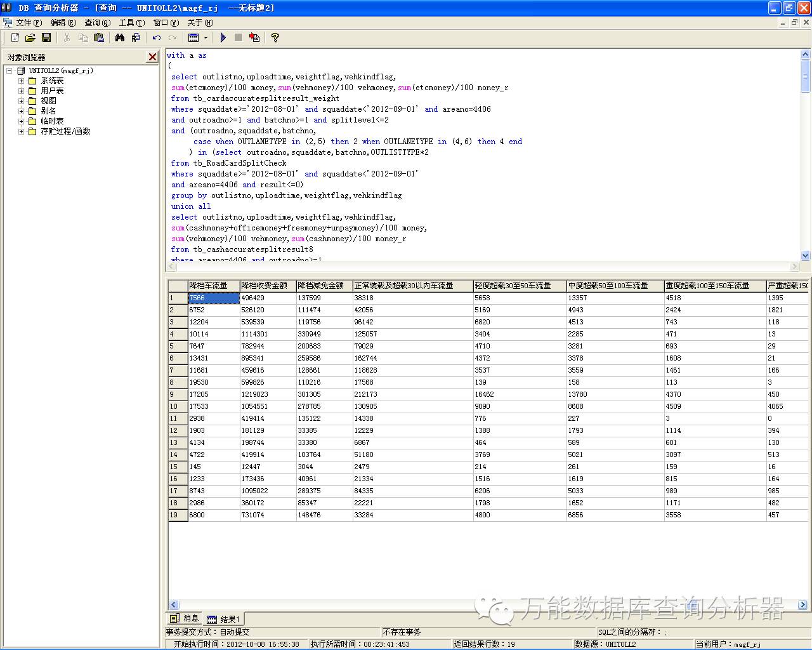
Task: Select the 系统表 tree item
Action: click(52, 81)
